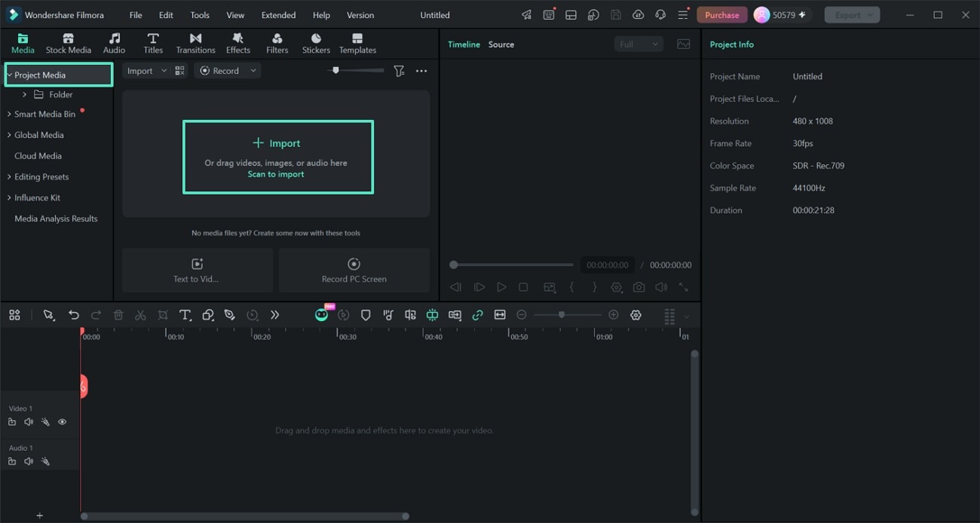Viewport: 980px width, 523px height.
Task: Toggle timeline auto ripple (green icon)
Action: pos(432,315)
